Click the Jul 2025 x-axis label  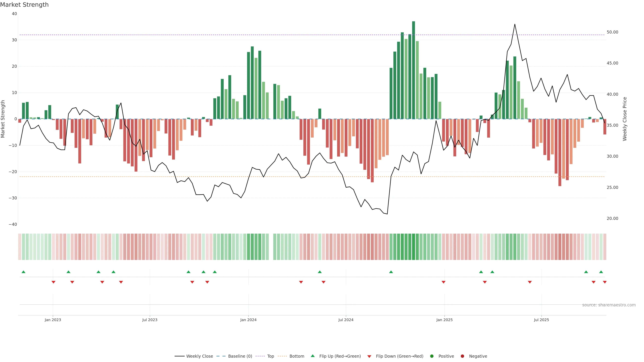541,320
